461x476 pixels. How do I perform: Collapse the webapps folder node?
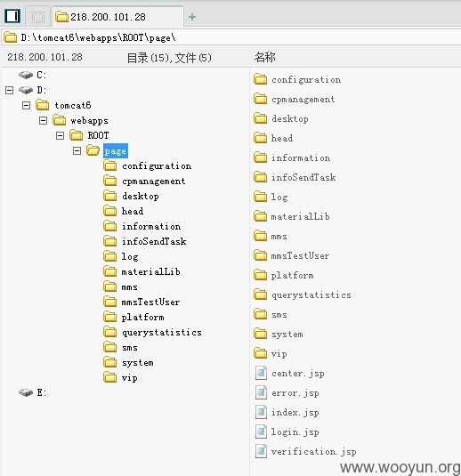[43, 120]
